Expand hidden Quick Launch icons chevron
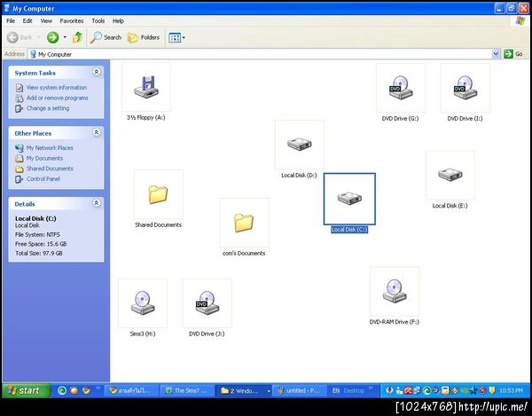Viewport: 532px width, 416px height. [x=98, y=388]
